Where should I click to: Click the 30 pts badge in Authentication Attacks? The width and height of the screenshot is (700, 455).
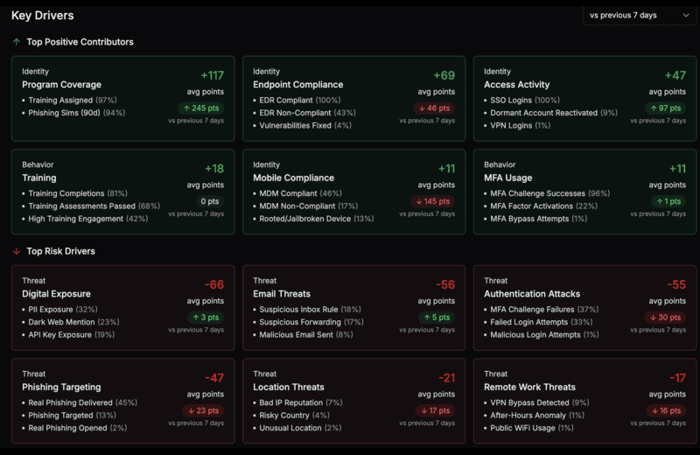666,317
